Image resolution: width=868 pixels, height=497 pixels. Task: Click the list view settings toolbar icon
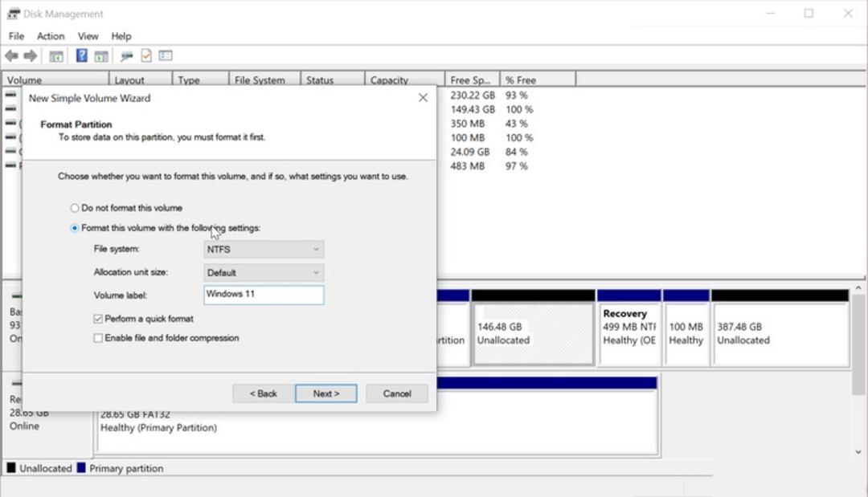click(166, 55)
